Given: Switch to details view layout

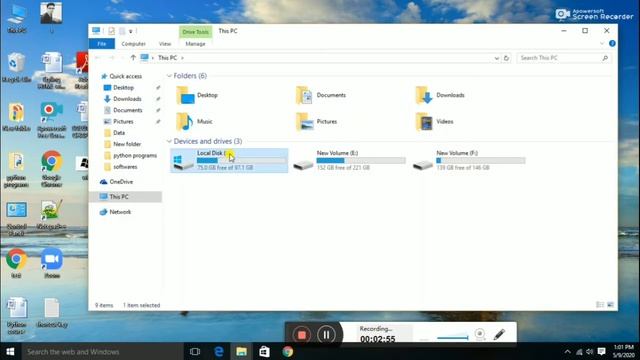Looking at the screenshot, I should click(600, 305).
